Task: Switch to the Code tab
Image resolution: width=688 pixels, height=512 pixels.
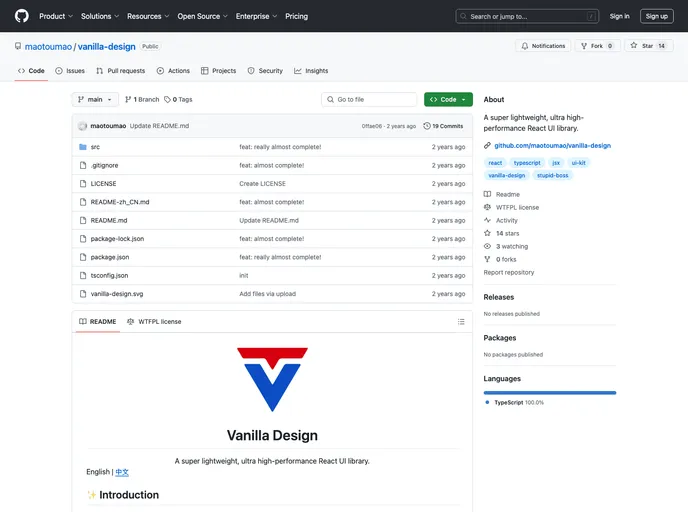Action: (x=31, y=71)
